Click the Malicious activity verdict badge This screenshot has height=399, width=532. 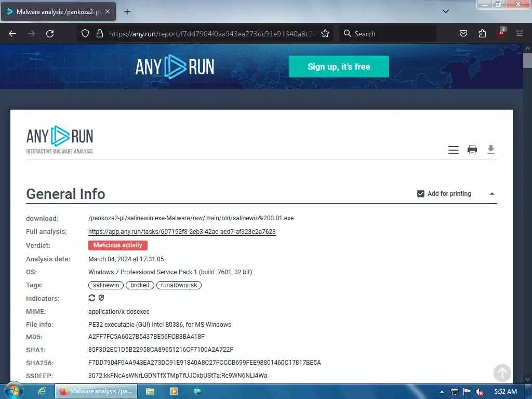(118, 245)
